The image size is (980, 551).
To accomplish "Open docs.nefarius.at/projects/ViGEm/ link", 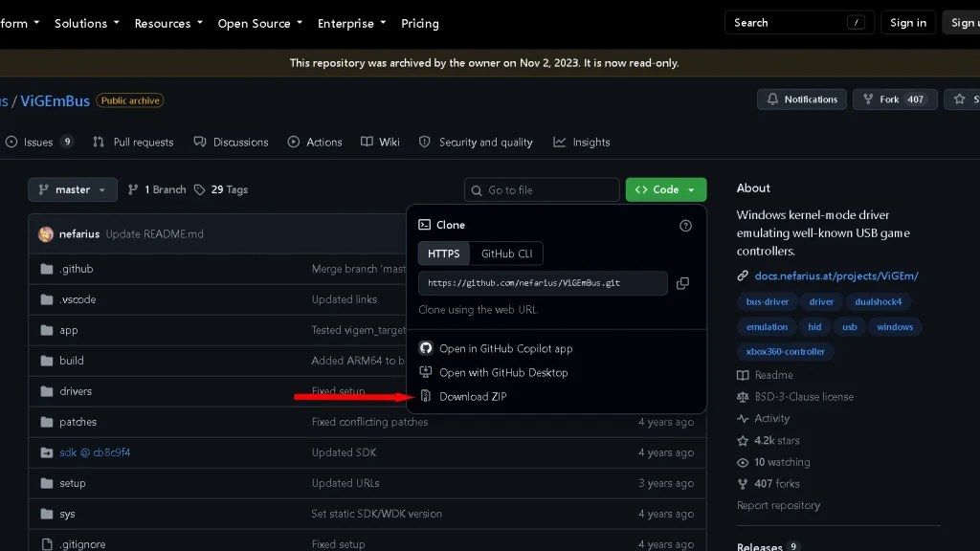I will tap(836, 275).
